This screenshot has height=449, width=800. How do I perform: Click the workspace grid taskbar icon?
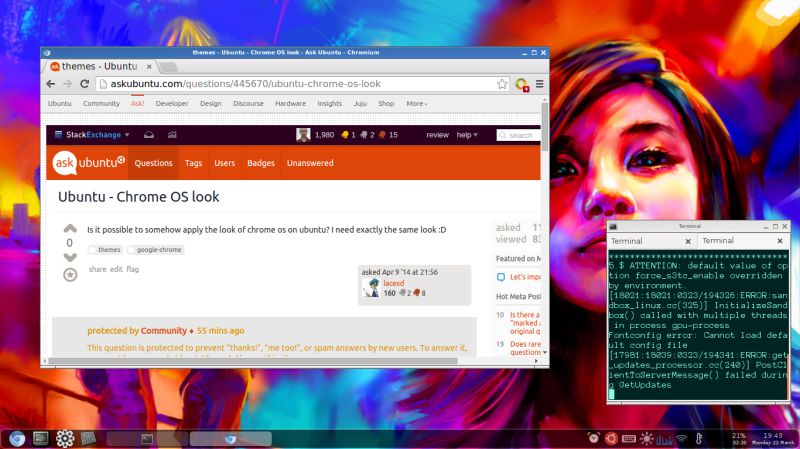(x=88, y=438)
